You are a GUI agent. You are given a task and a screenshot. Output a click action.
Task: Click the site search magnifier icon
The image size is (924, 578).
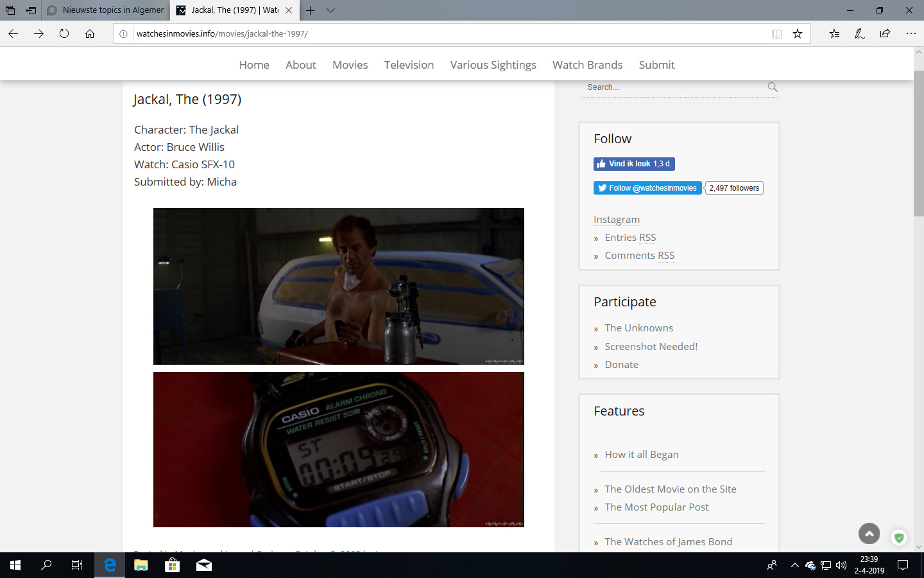click(x=773, y=87)
